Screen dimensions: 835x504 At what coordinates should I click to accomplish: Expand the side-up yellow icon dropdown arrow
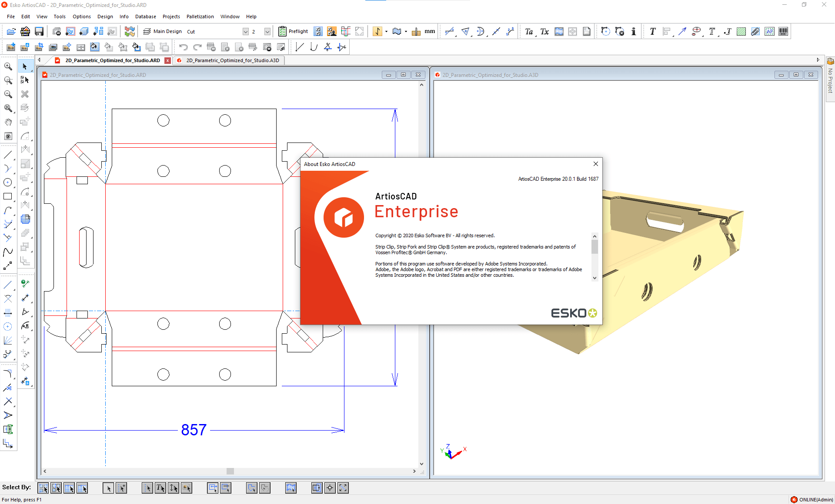coord(386,31)
